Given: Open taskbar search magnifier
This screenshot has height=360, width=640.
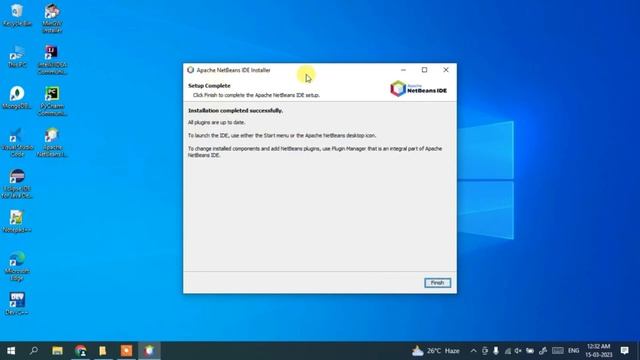Looking at the screenshot, I should (x=34, y=351).
